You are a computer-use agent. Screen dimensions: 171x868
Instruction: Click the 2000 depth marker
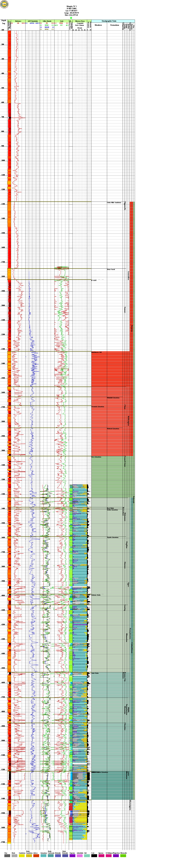[x=3, y=305]
